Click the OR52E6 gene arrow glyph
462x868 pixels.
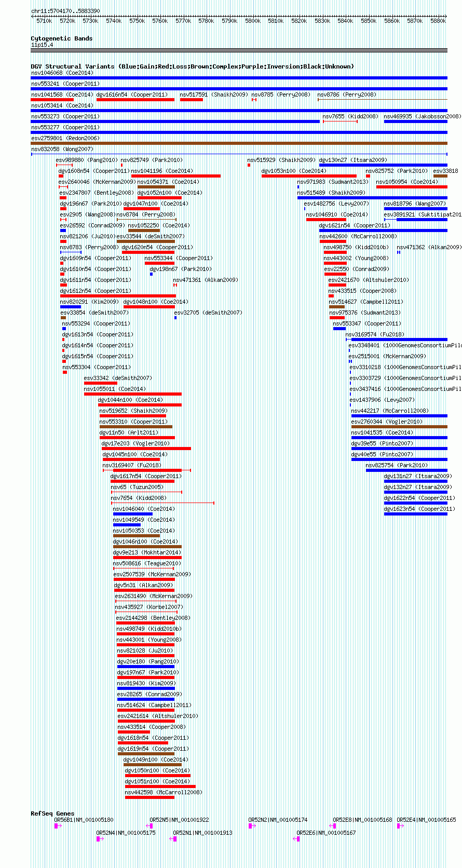pos(297,838)
